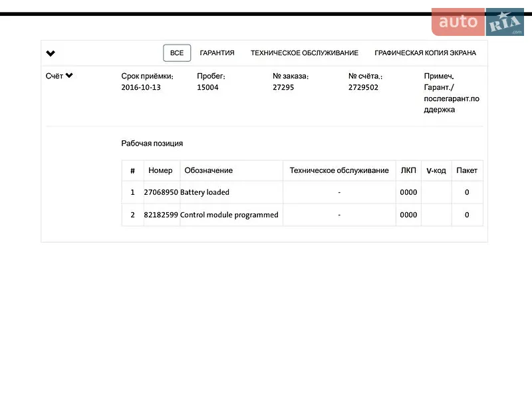The image size is (532, 399).
Task: Click order number 27295
Action: tap(283, 87)
